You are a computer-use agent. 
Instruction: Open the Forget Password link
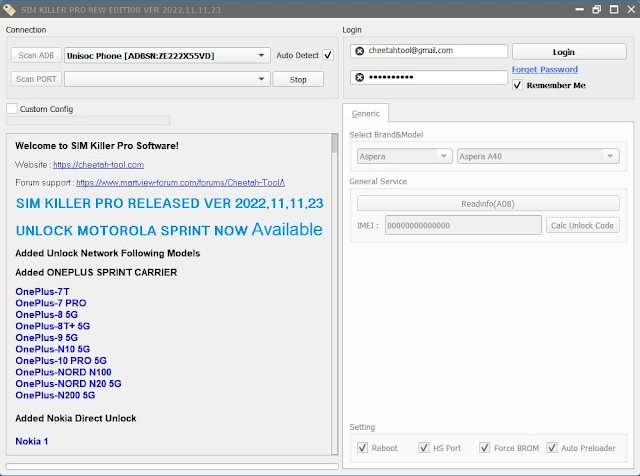tap(544, 69)
